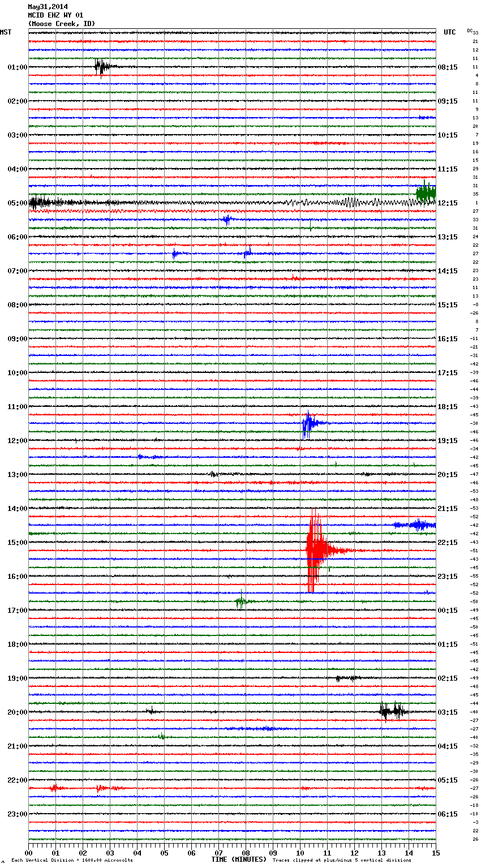Click the Traces clipped footer note

click(342, 860)
